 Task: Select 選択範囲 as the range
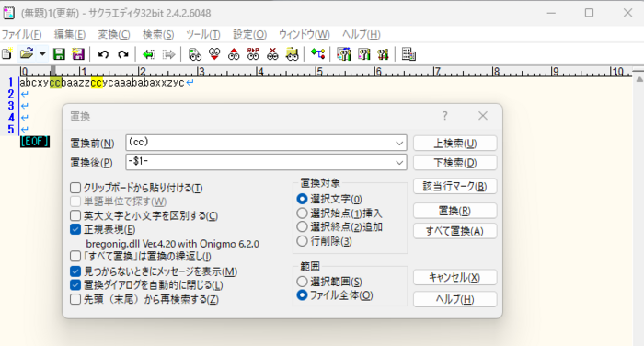click(302, 282)
